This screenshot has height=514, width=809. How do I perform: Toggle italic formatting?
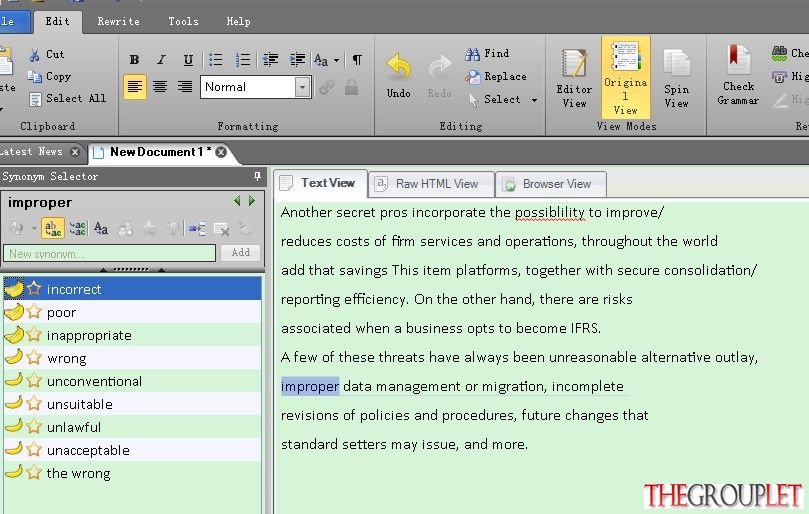coord(161,60)
